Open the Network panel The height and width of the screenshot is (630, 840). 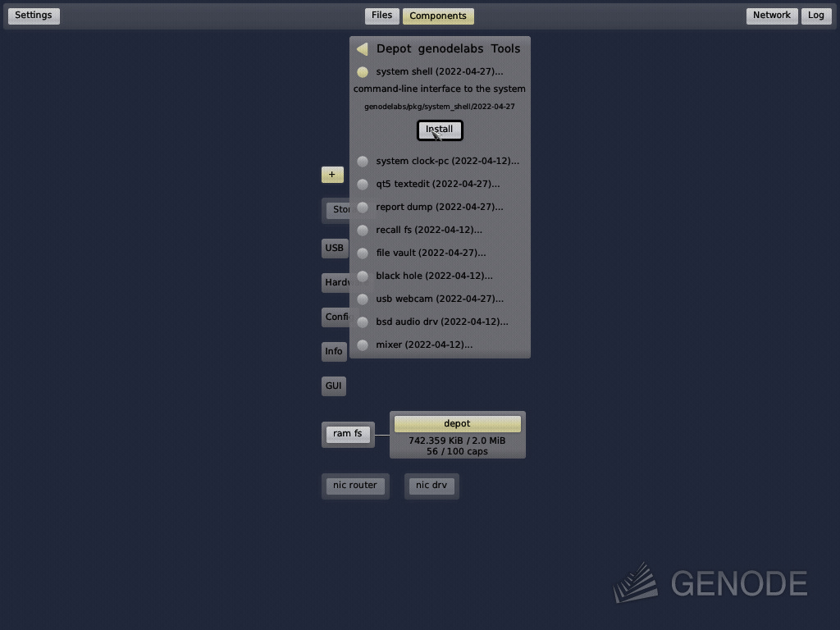click(x=771, y=15)
